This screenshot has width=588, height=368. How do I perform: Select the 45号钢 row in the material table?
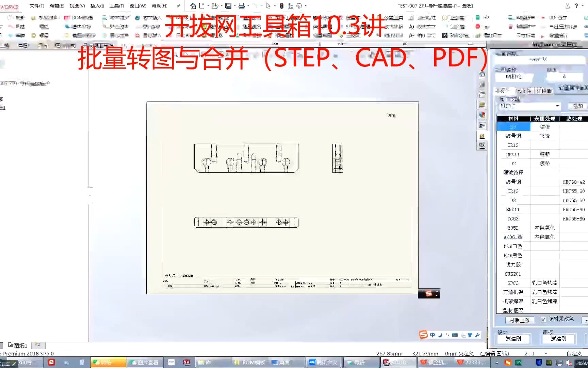(513, 135)
